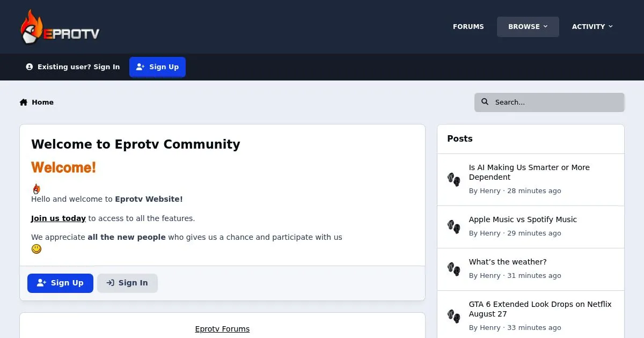Click the avatar beside GTA 6 Extended Look post
This screenshot has height=338, width=644.
[x=454, y=316]
